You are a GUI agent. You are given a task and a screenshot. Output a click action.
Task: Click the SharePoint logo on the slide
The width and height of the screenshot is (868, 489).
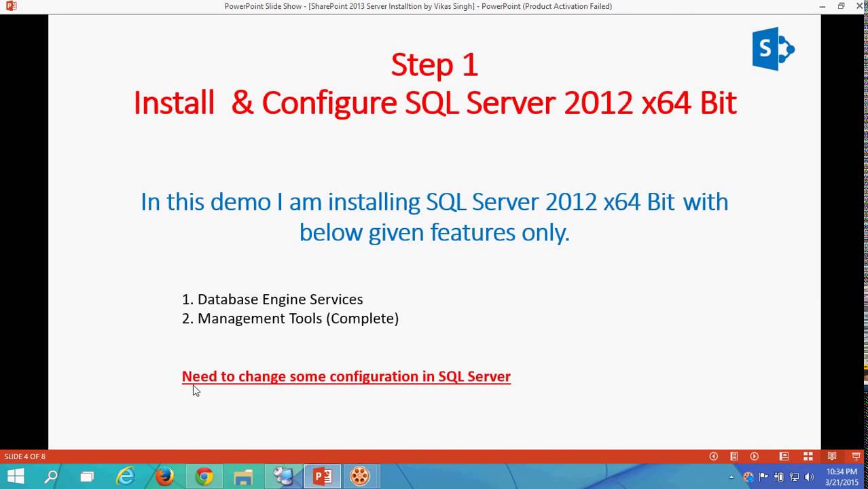coord(773,49)
